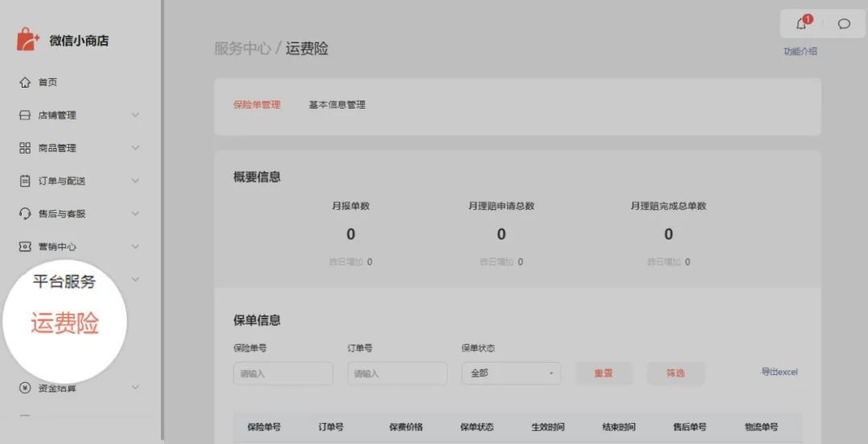Expand the 店铺管理 menu chevron
868x444 pixels.
[135, 115]
